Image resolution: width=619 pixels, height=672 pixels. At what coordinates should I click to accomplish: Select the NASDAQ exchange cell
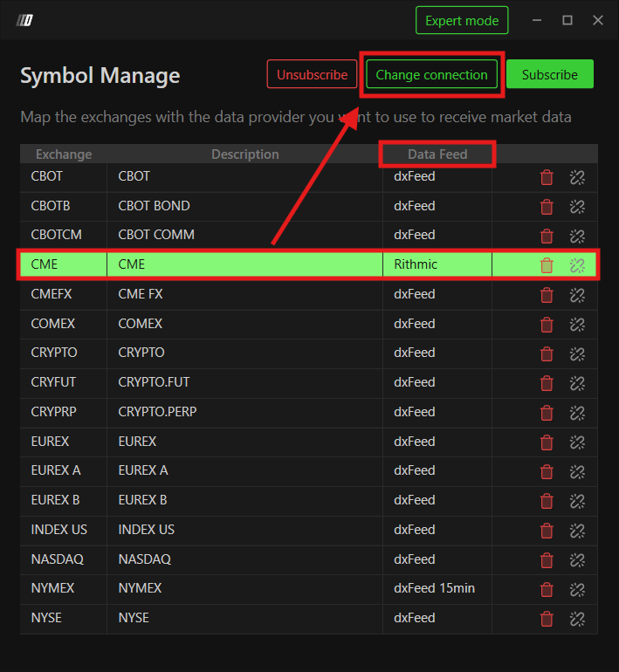(x=64, y=559)
